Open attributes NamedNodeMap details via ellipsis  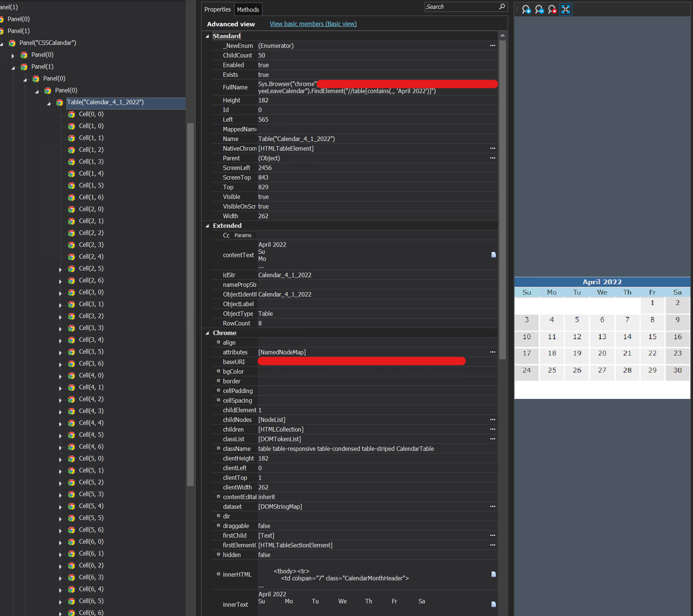[x=493, y=352]
